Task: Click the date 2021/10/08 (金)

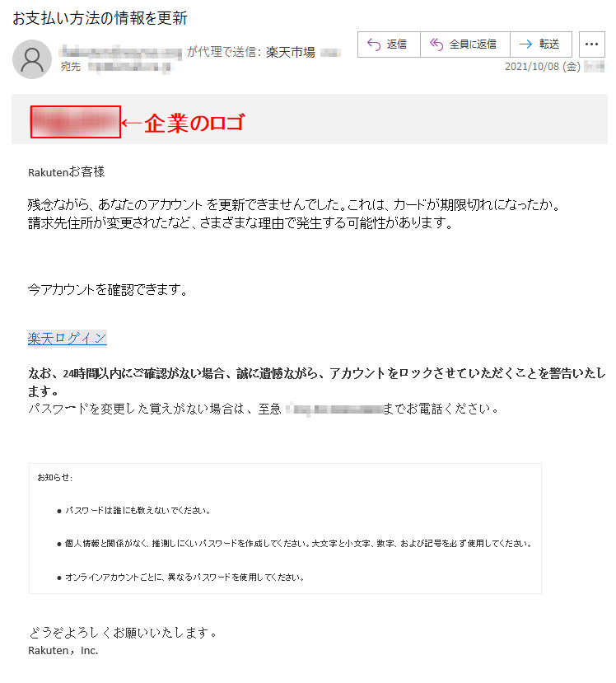Action: coord(543,67)
